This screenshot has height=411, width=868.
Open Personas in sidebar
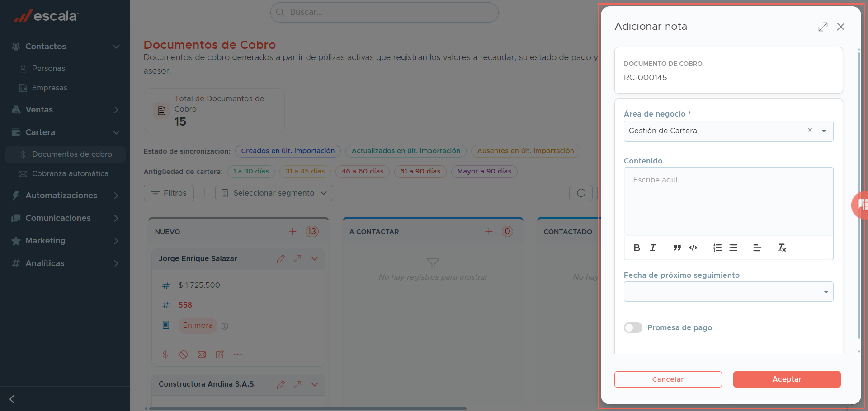click(x=48, y=68)
